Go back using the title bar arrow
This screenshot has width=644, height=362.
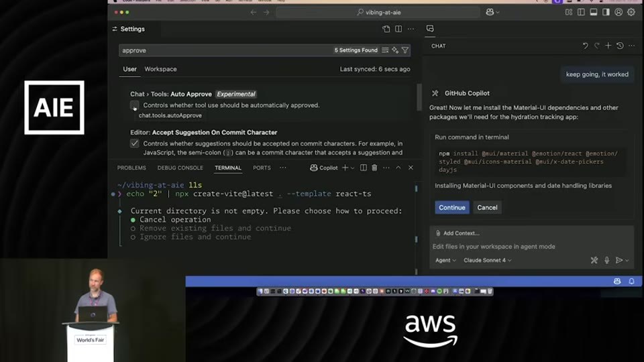click(254, 12)
